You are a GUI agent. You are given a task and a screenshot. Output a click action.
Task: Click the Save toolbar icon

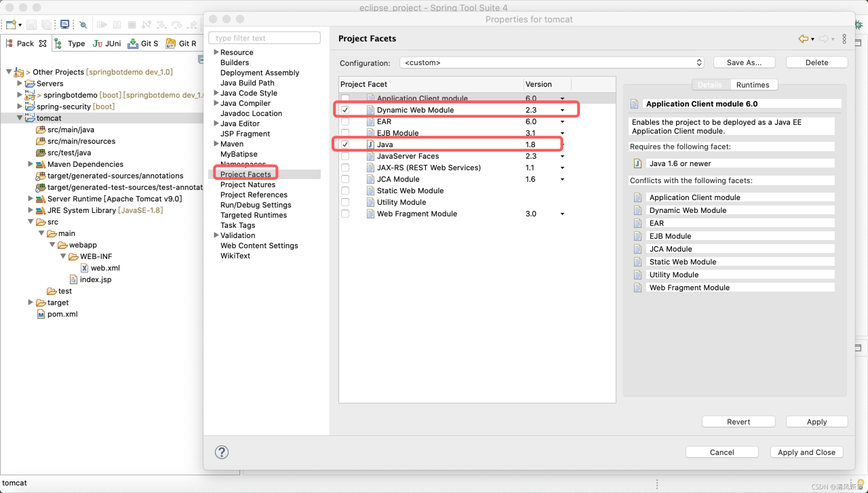pyautogui.click(x=31, y=24)
